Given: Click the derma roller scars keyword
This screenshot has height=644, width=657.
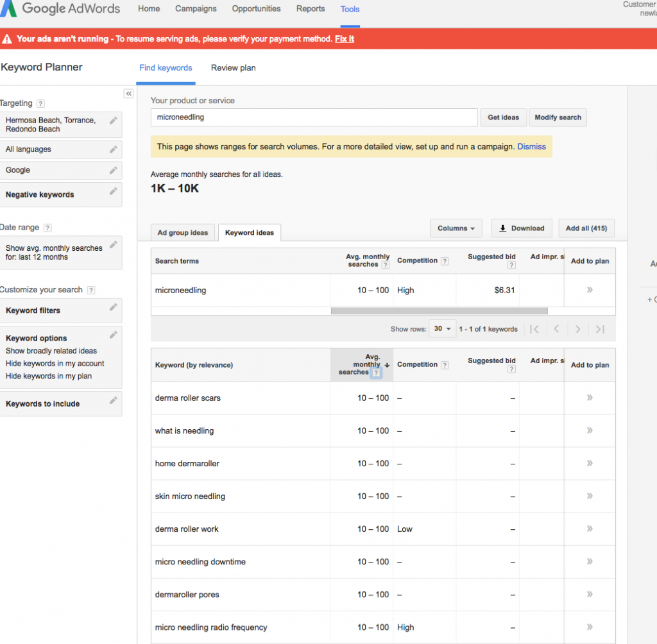Looking at the screenshot, I should pos(188,398).
